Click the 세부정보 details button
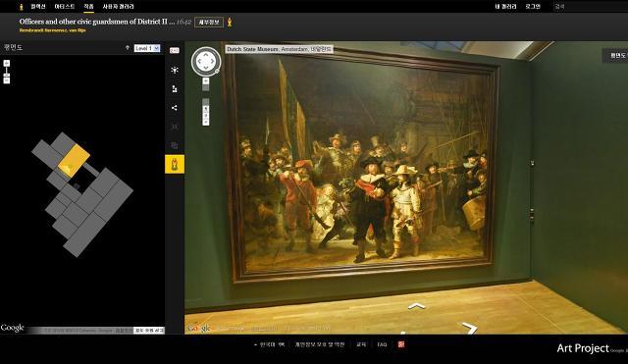Screen dimensions: 628x364 tap(209, 22)
